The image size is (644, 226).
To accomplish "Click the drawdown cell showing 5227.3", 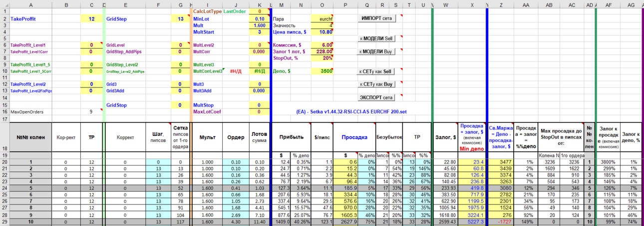I will [x=472, y=220].
